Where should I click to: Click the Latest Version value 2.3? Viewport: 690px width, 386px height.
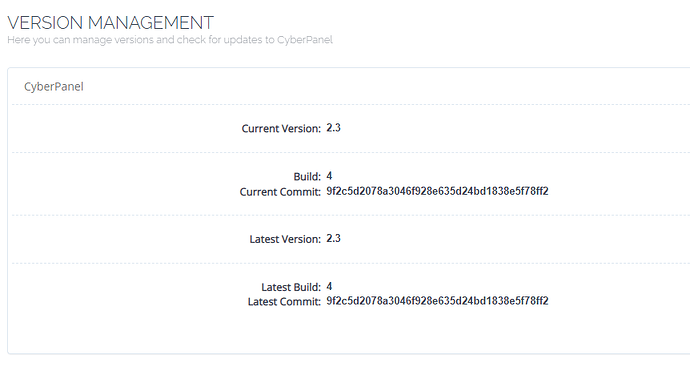tap(334, 238)
